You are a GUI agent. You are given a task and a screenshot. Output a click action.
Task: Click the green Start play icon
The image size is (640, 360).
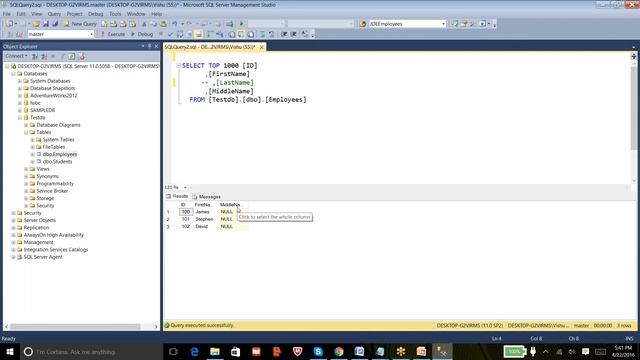241,24
